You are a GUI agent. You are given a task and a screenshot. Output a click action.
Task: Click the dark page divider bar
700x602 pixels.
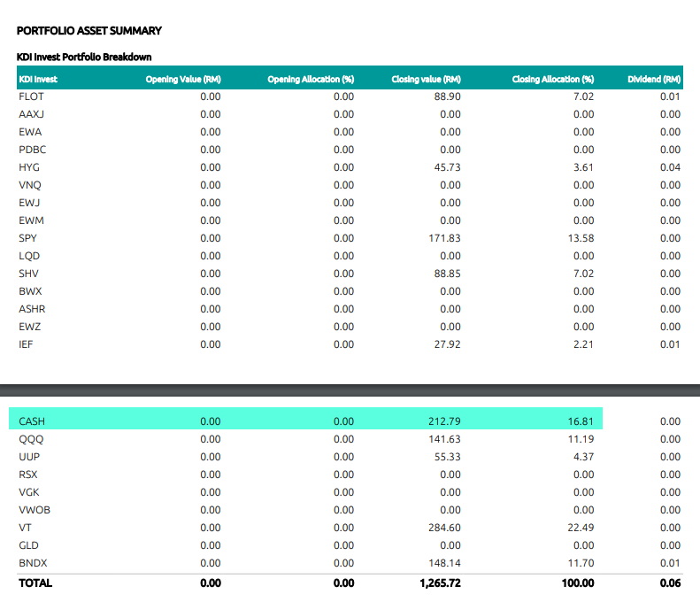[x=350, y=390]
